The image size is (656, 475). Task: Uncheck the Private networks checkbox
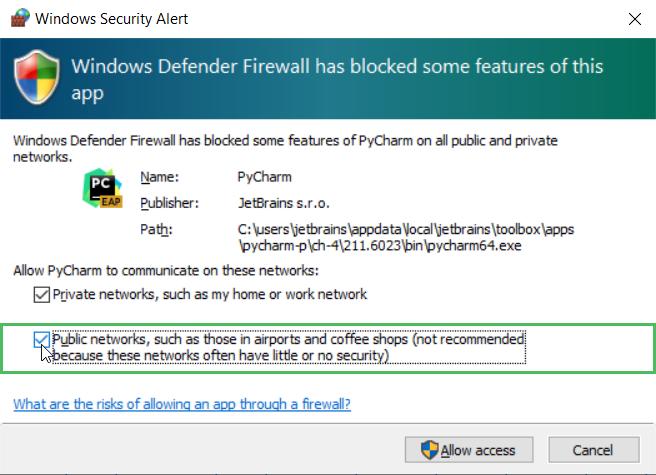[41, 294]
